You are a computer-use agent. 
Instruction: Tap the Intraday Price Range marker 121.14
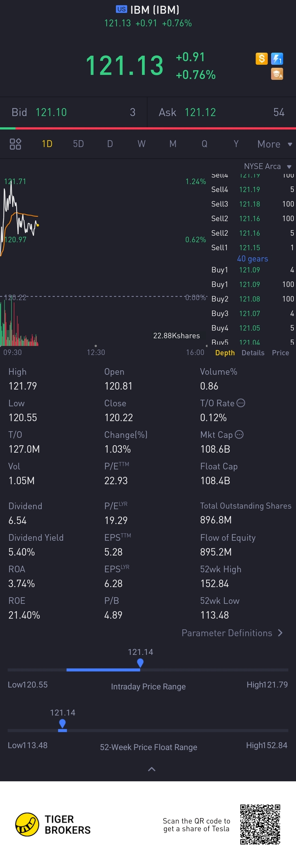click(x=140, y=663)
